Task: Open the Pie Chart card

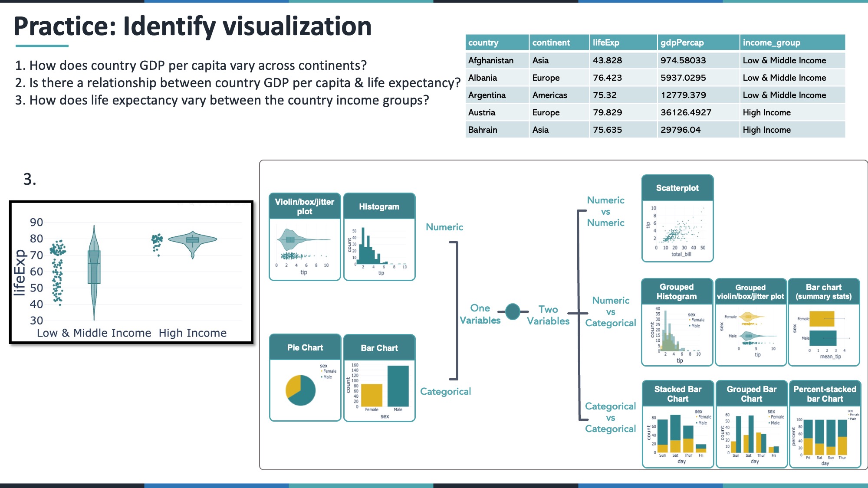Action: pyautogui.click(x=305, y=377)
